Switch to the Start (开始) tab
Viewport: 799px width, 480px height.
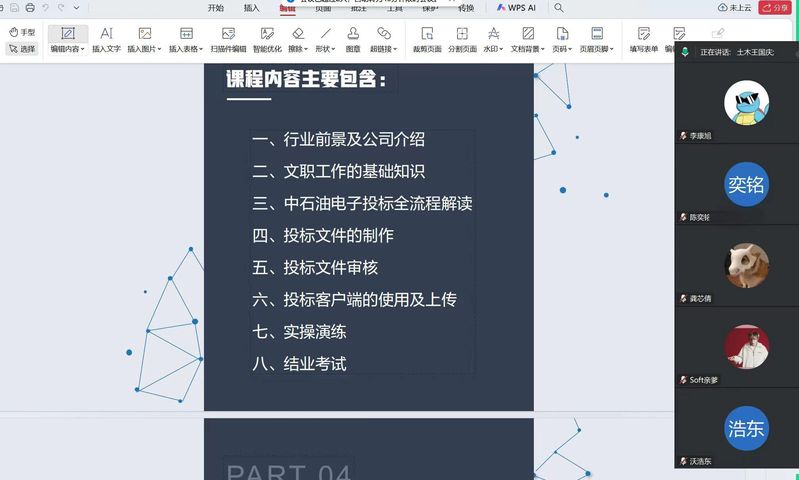pos(216,7)
